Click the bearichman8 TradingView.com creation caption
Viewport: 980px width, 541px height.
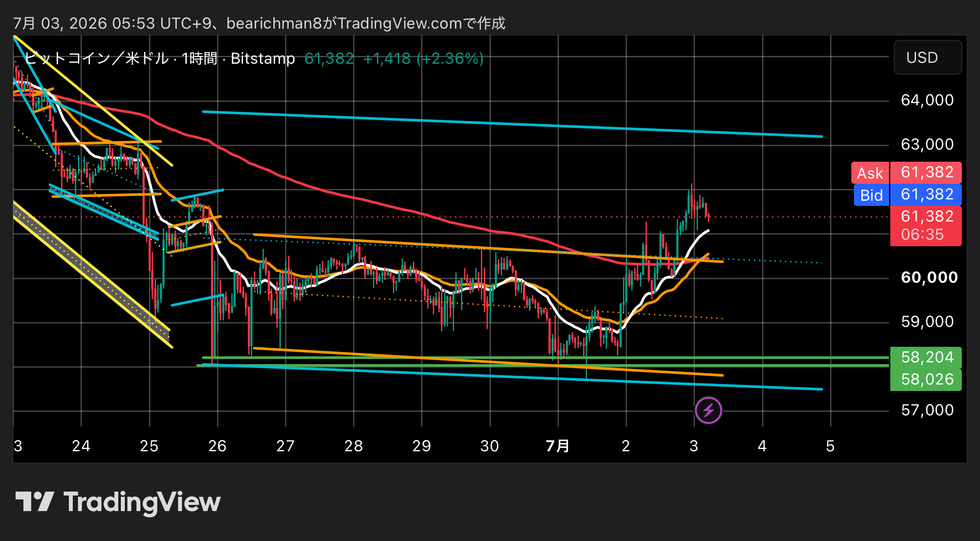point(259,23)
